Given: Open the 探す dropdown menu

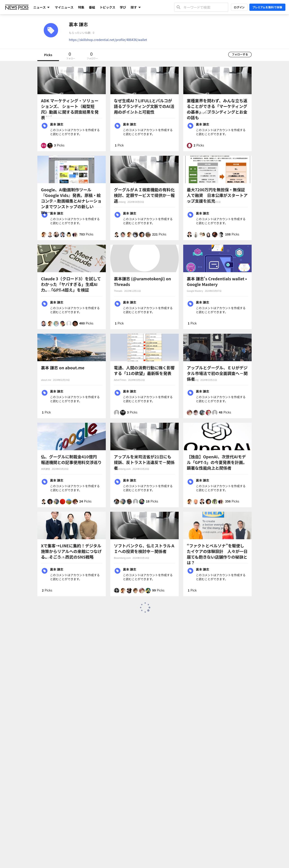Looking at the screenshot, I should (x=135, y=7).
